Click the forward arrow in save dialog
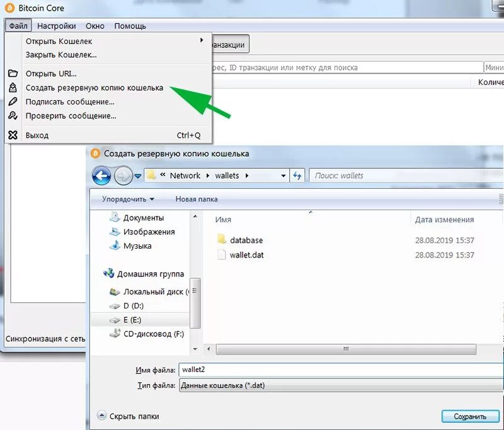The width and height of the screenshot is (504, 430). click(x=123, y=176)
